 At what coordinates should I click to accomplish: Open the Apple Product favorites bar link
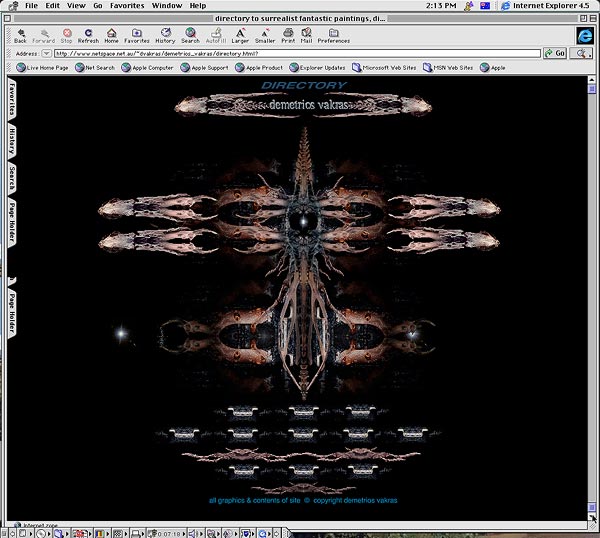coord(259,68)
